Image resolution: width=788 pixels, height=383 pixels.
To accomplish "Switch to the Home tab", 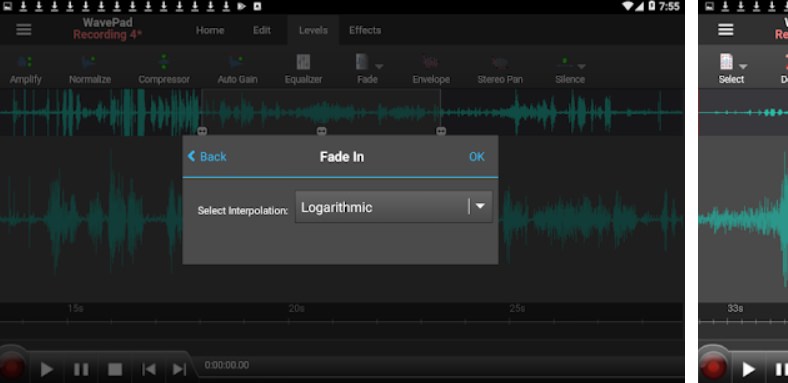I will click(210, 30).
